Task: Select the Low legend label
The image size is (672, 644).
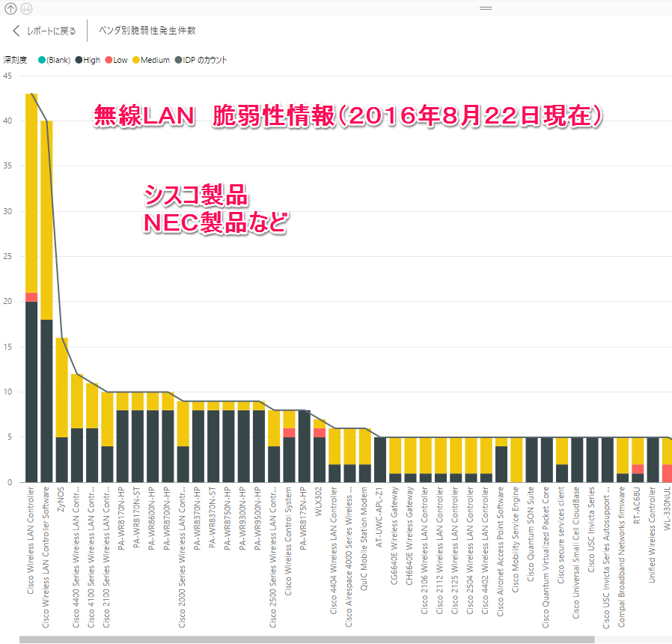Action: 120,60
